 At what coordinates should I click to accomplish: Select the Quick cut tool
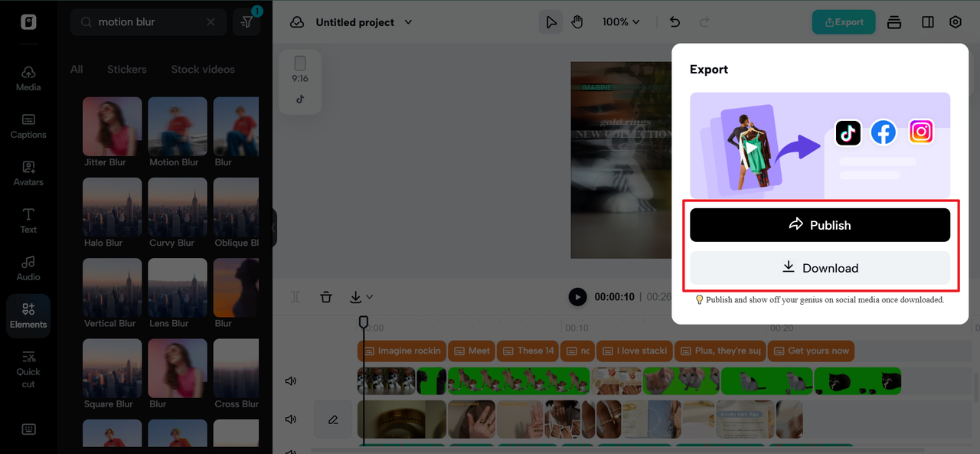point(28,368)
